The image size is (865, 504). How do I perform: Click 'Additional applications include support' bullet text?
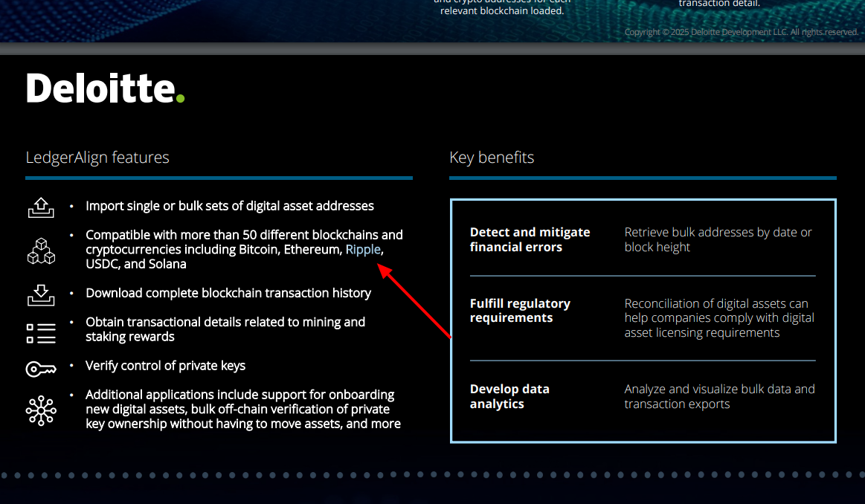click(x=243, y=409)
